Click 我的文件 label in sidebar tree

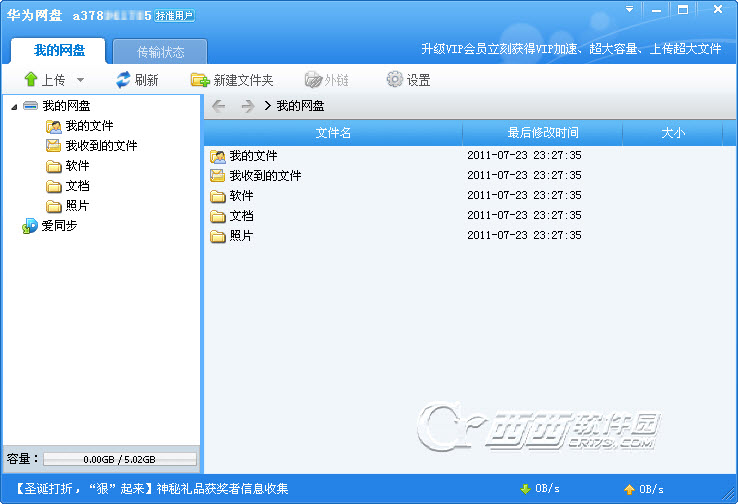[89, 126]
